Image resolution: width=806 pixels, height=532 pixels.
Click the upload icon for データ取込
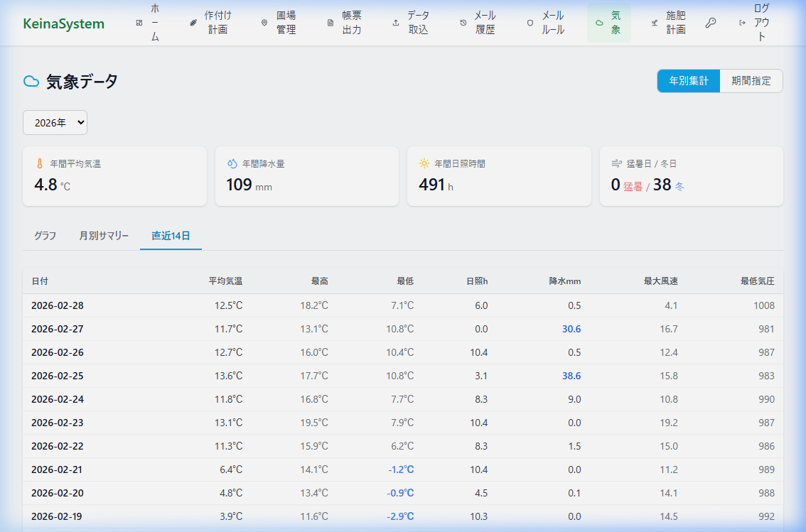[396, 23]
